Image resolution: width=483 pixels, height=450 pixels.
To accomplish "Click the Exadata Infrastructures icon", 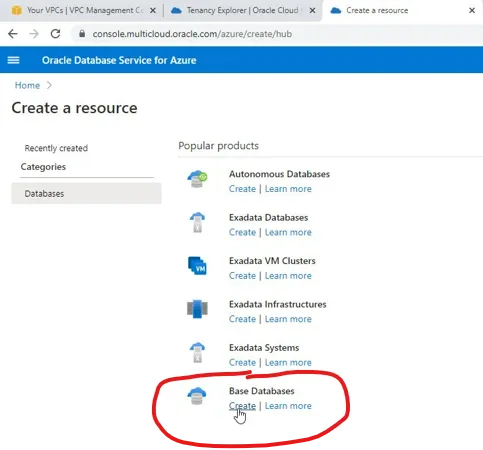I will [x=197, y=309].
